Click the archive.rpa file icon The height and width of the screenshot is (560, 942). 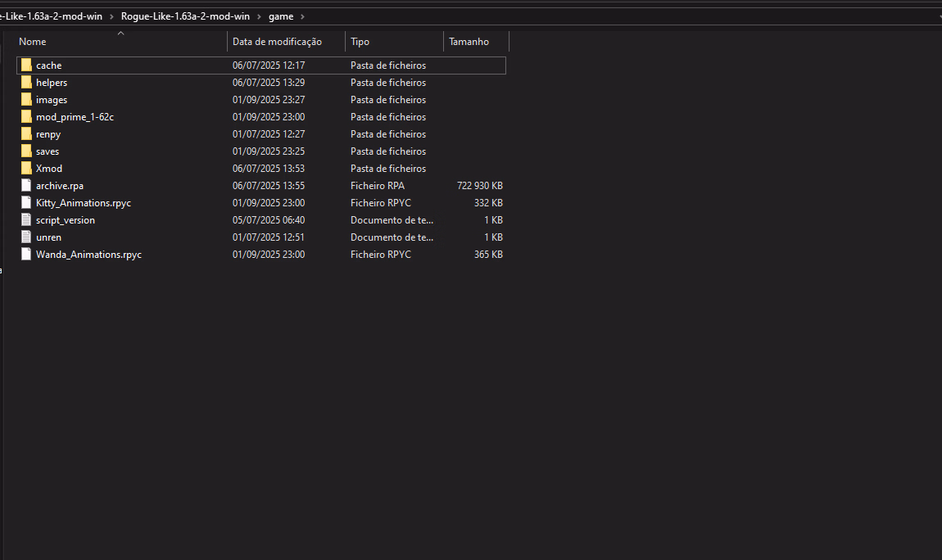[x=26, y=186]
